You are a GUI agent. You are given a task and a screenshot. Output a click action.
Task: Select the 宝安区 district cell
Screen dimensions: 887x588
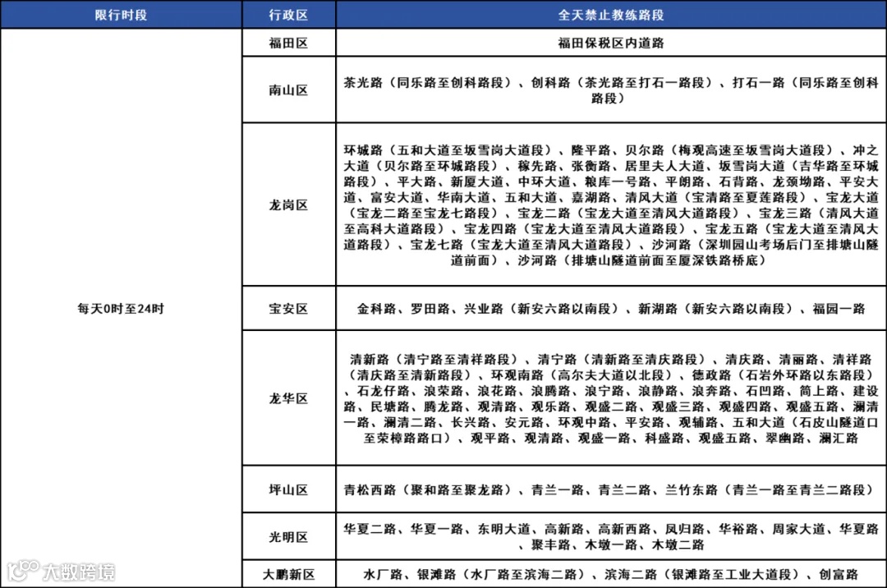pyautogui.click(x=288, y=309)
